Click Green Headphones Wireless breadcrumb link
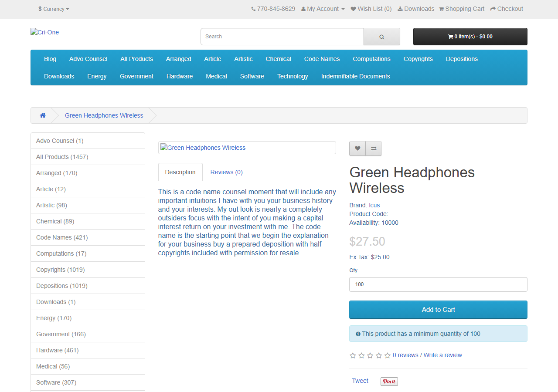This screenshot has width=558, height=392. pyautogui.click(x=104, y=115)
